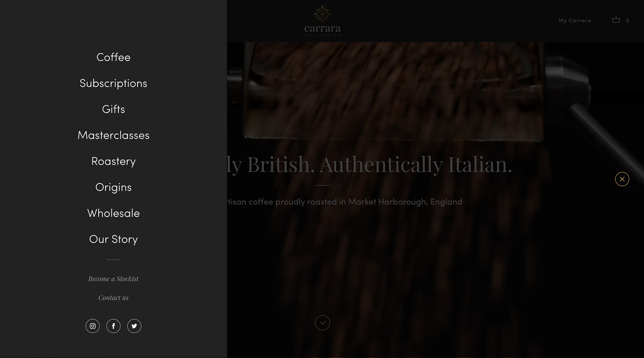Follow the Become a Stockist link

click(x=113, y=279)
